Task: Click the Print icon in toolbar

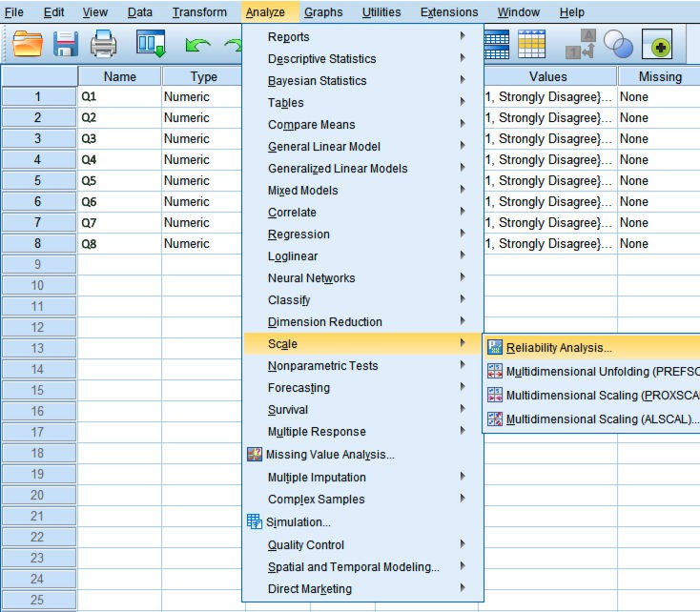Action: (104, 44)
